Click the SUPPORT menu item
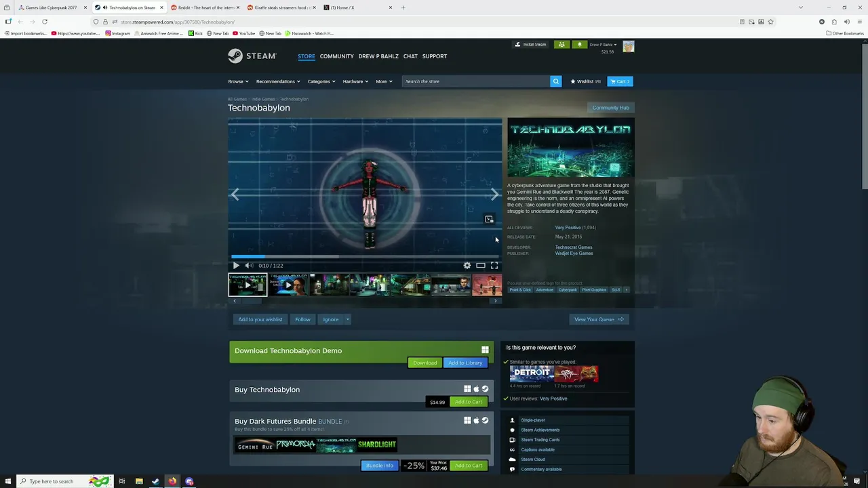 [x=434, y=56]
